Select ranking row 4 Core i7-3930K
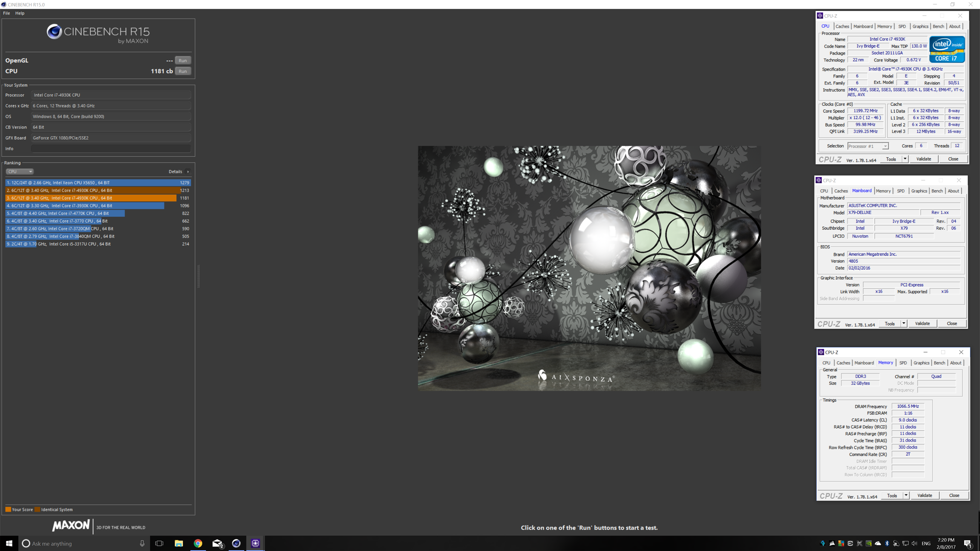Image resolution: width=980 pixels, height=551 pixels. (98, 205)
